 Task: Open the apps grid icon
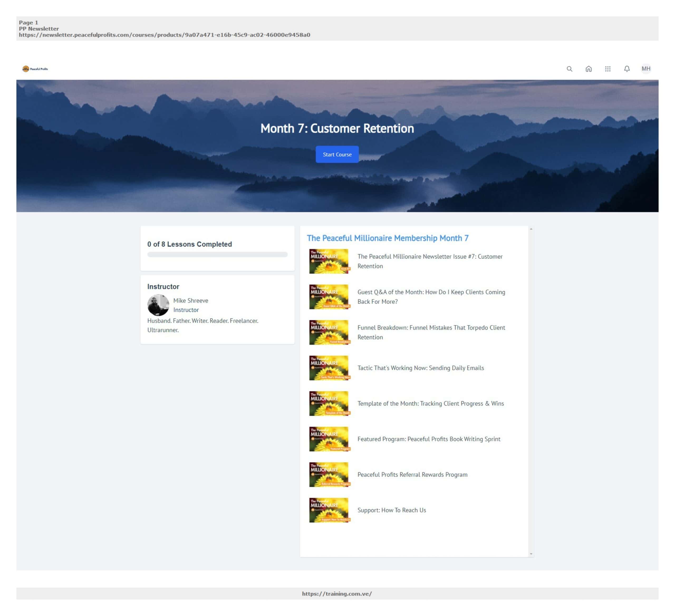(x=607, y=69)
